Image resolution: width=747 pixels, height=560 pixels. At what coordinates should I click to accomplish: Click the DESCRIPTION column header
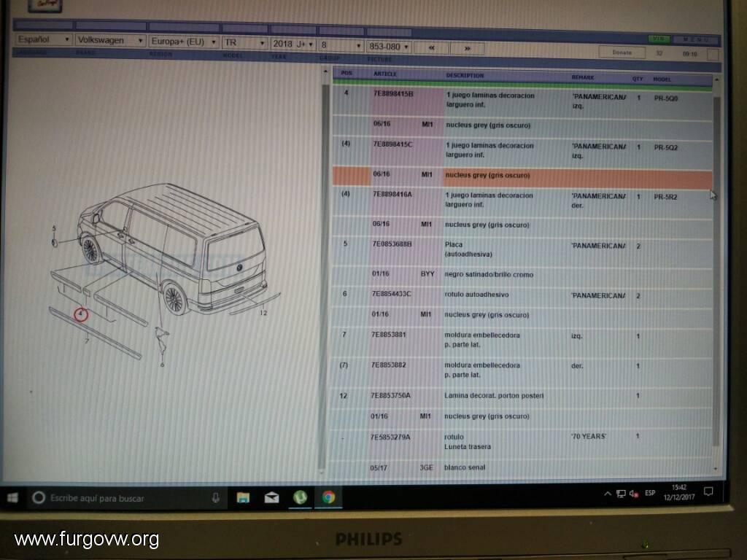[x=465, y=75]
